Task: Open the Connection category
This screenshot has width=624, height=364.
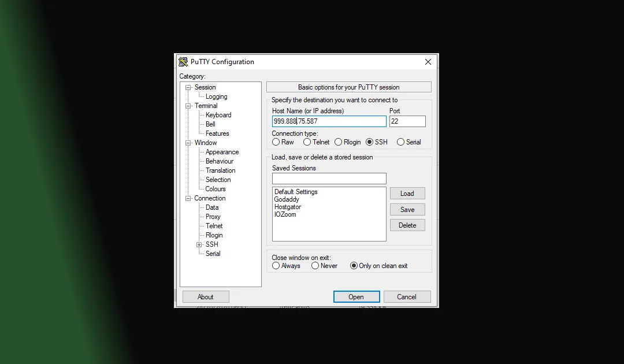Action: 210,198
